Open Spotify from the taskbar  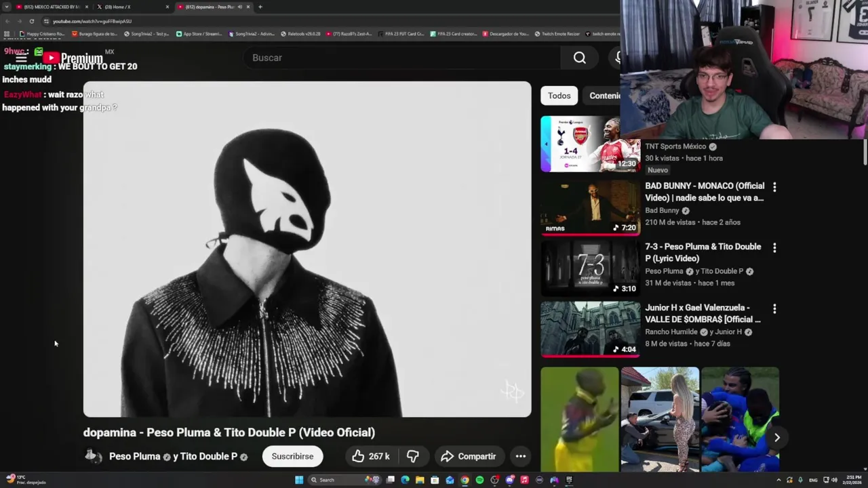point(479,480)
